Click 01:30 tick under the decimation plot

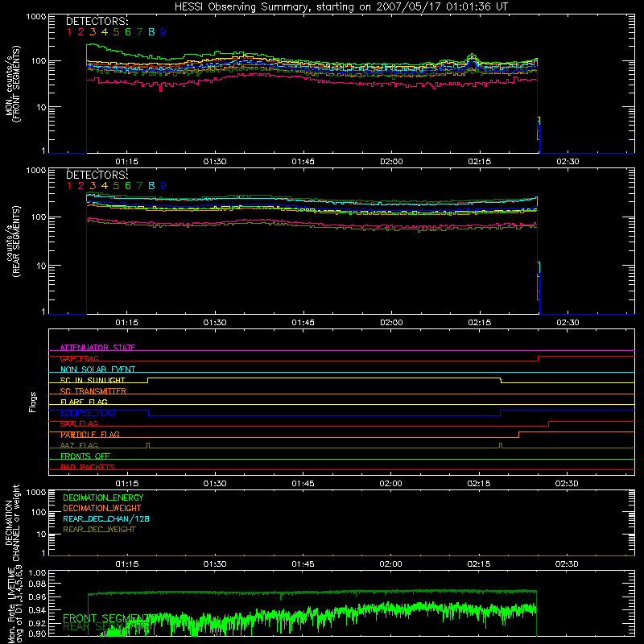pos(215,564)
